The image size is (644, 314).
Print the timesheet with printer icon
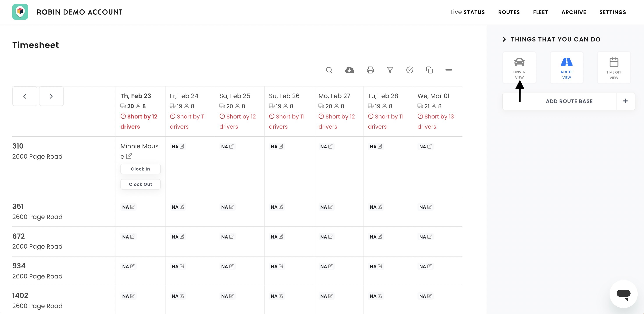(x=370, y=70)
